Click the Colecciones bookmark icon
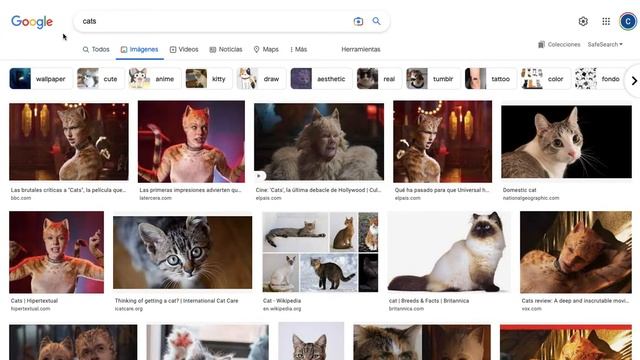This screenshot has width=640, height=360. click(x=541, y=44)
